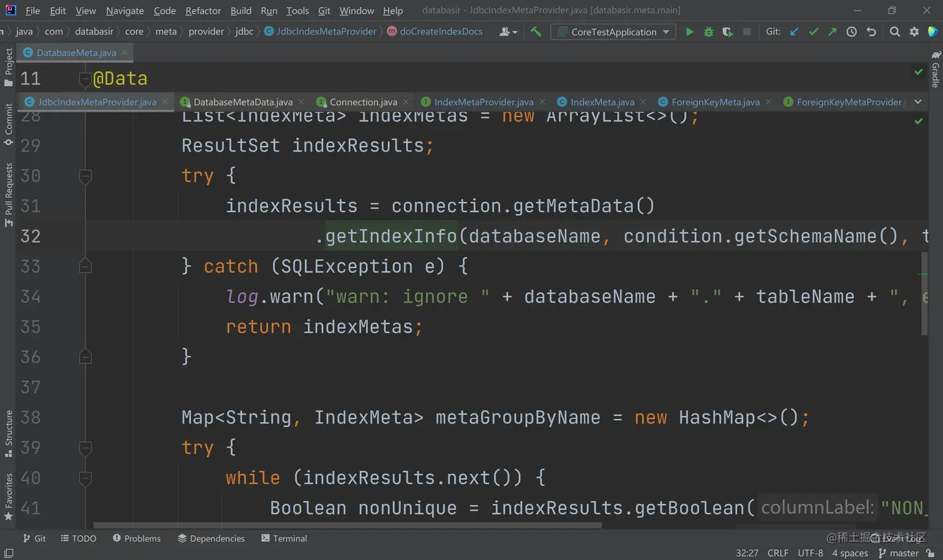The height and width of the screenshot is (560, 943).
Task: Commit changes with Git checkmark icon
Action: tap(813, 32)
